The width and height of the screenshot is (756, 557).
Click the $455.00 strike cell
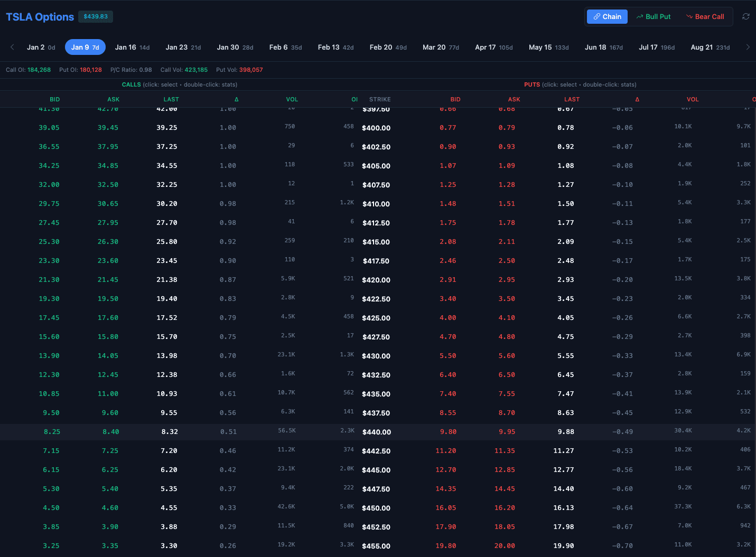click(x=376, y=546)
